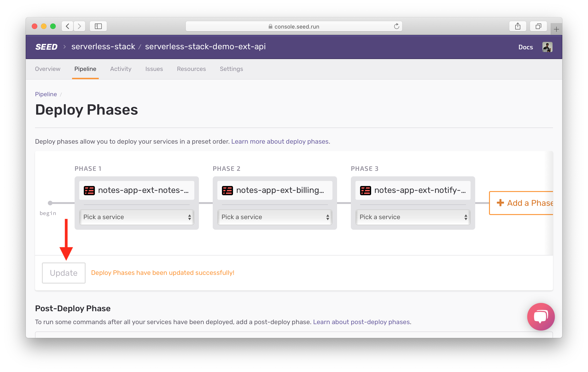The height and width of the screenshot is (372, 588).
Task: Select service from Phase 1 Pick a service dropdown
Action: 137,217
